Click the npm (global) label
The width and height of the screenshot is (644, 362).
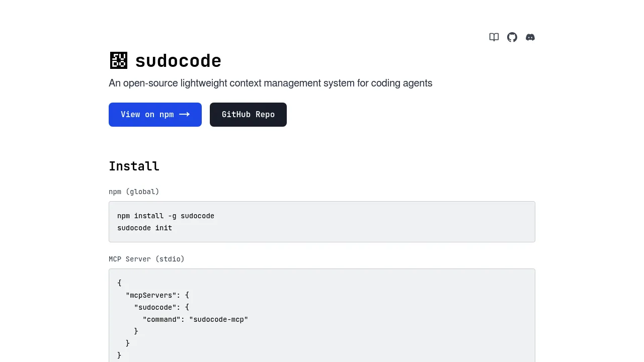click(x=134, y=192)
